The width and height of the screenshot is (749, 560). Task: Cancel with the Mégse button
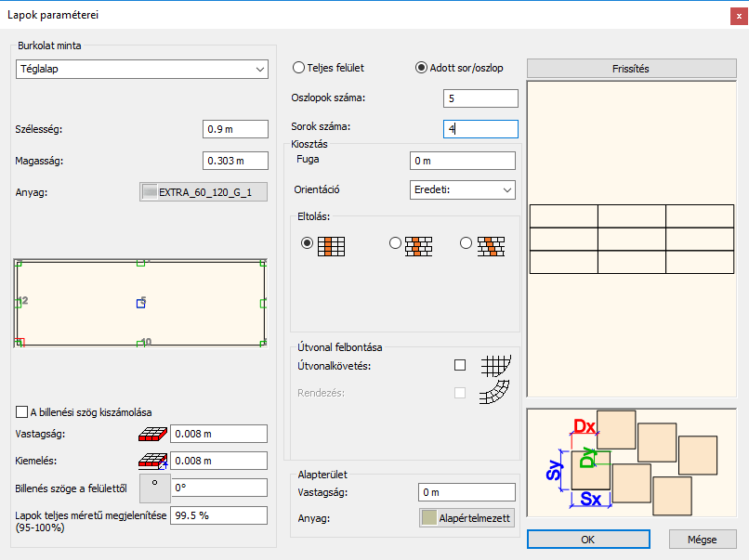tap(703, 540)
